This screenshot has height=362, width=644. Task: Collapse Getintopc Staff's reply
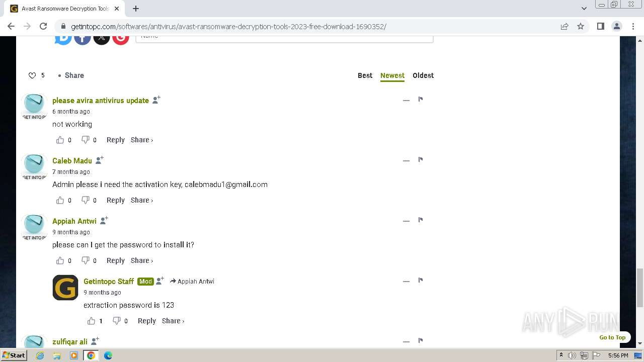pos(406,281)
